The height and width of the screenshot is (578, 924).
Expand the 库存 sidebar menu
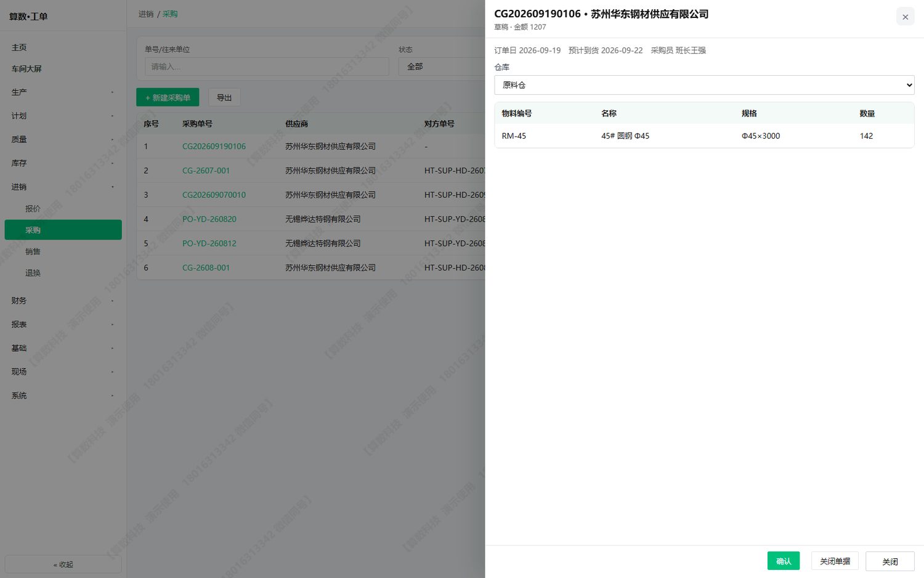(x=63, y=163)
